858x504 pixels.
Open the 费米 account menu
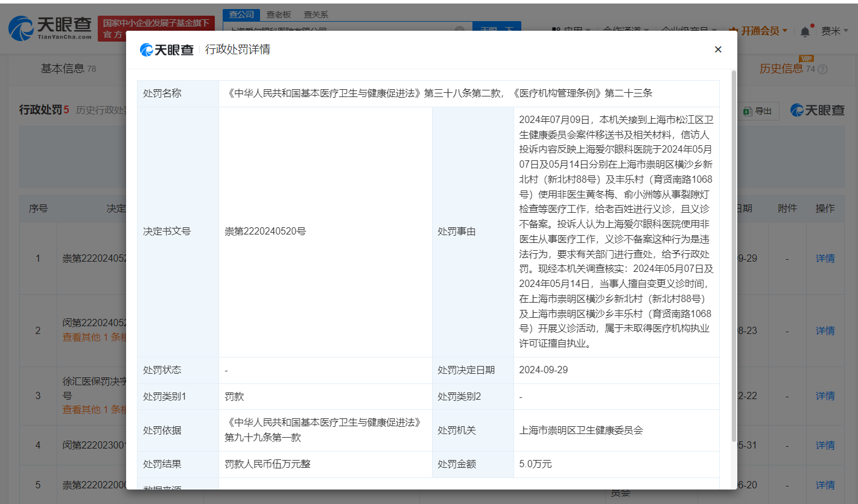[835, 31]
